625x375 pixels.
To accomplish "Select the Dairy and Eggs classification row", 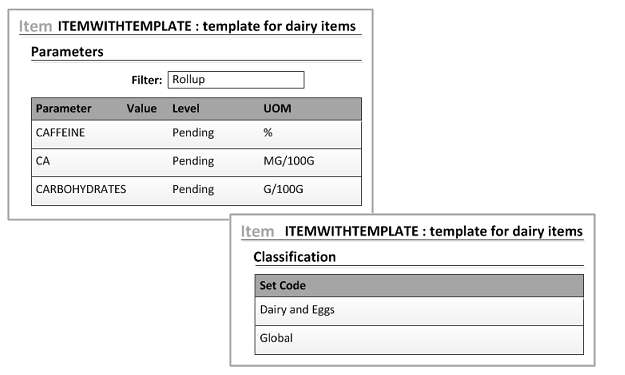I will pyautogui.click(x=419, y=311).
